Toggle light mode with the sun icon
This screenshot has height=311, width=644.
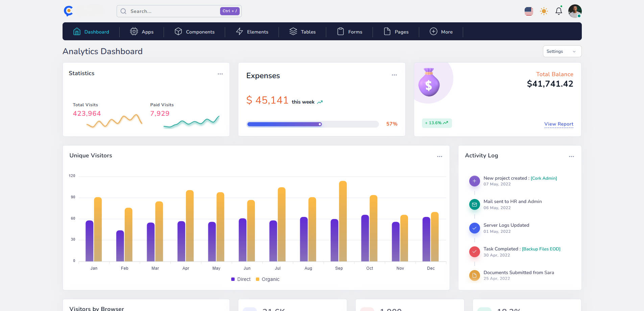544,11
